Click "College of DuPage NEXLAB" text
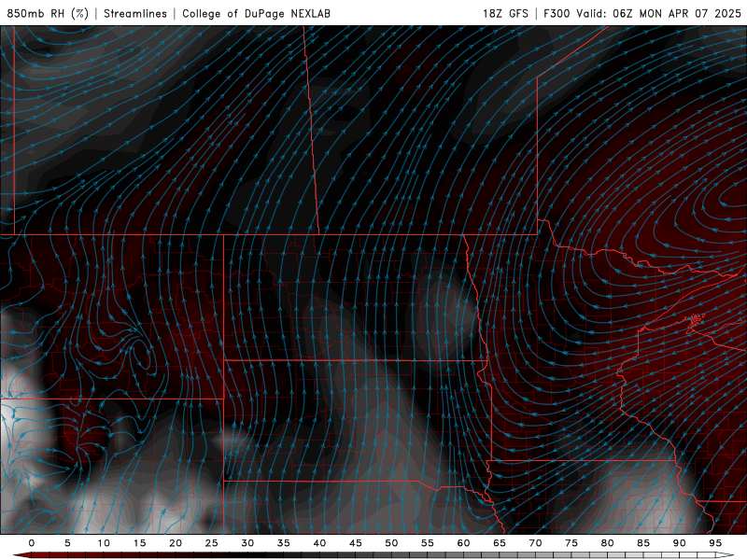 coord(256,13)
